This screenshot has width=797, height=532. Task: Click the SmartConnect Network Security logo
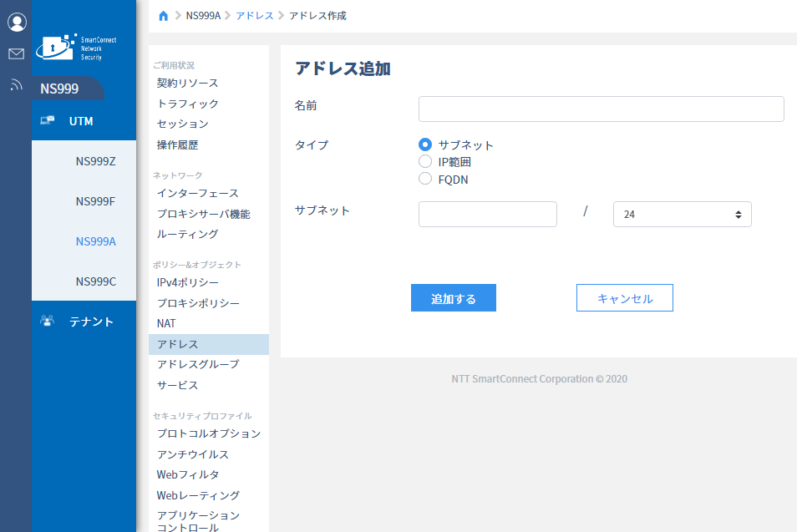[76, 48]
